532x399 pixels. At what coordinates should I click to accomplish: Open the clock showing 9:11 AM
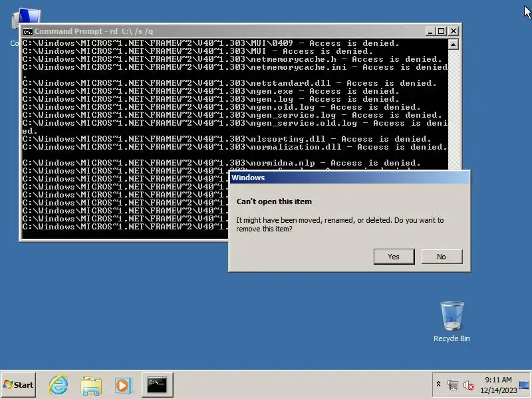click(x=498, y=380)
